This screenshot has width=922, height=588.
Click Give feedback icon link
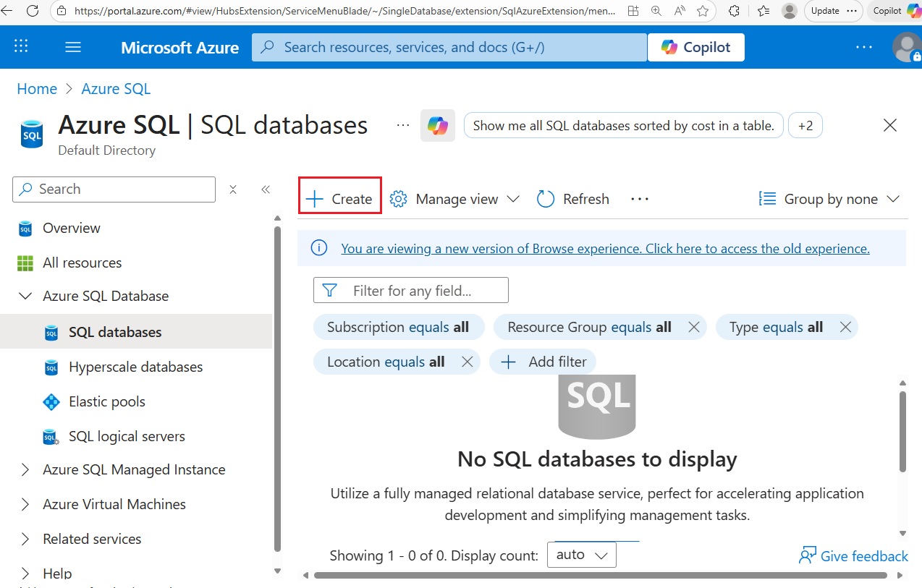click(x=808, y=555)
